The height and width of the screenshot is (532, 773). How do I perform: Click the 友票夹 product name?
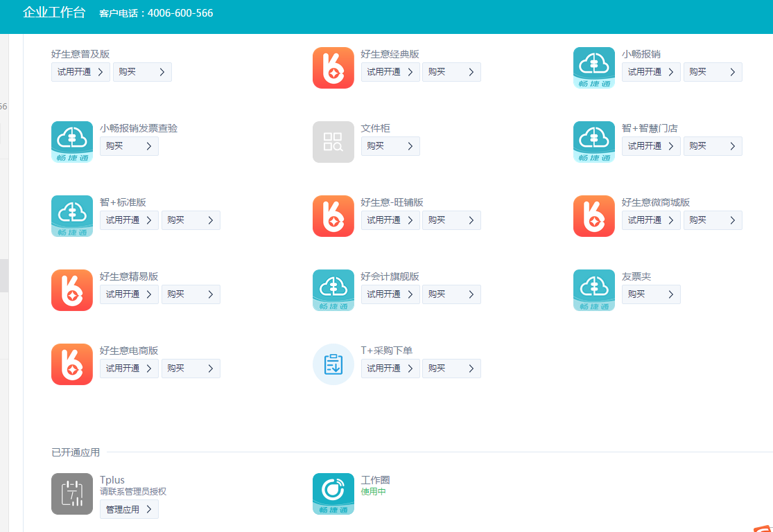coord(636,276)
